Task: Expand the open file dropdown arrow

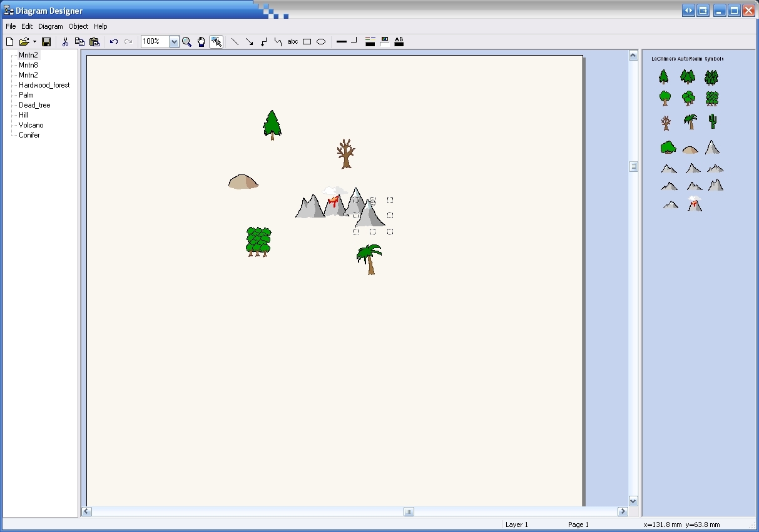Action: 34,42
